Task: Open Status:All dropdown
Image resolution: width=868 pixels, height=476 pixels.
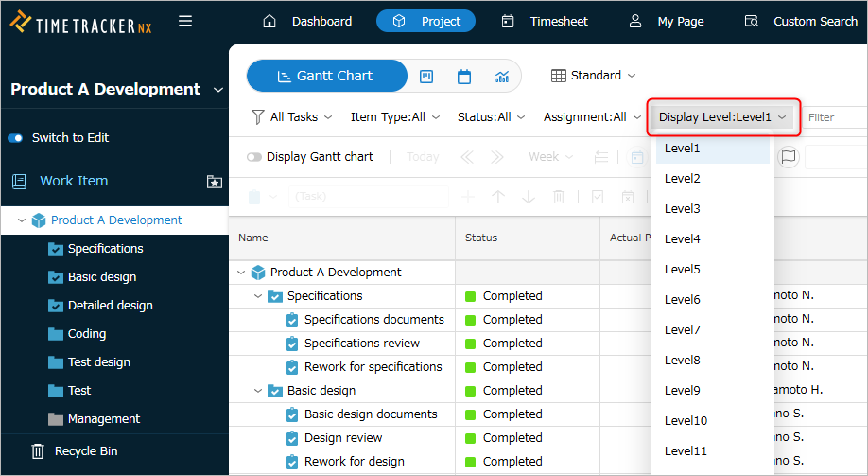Action: [x=491, y=117]
